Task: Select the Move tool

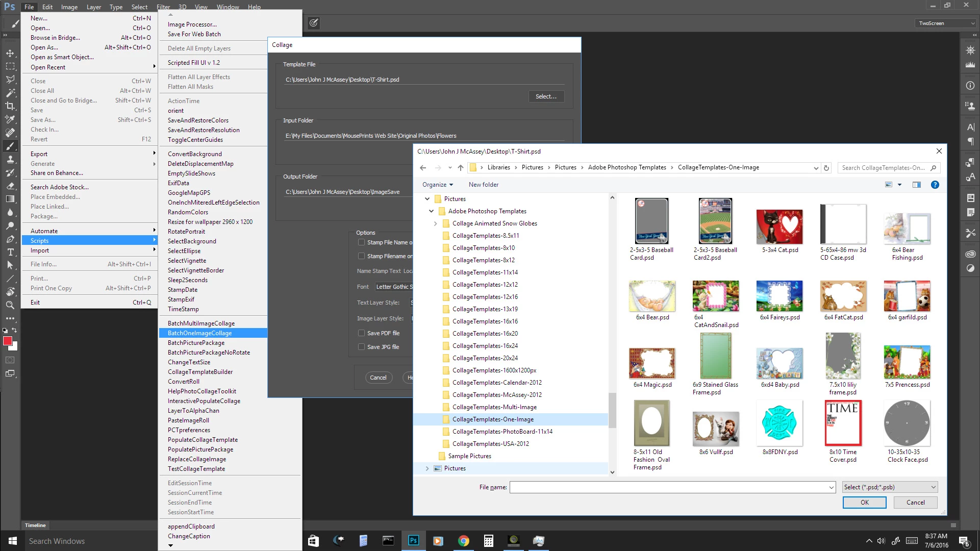Action: tap(10, 53)
